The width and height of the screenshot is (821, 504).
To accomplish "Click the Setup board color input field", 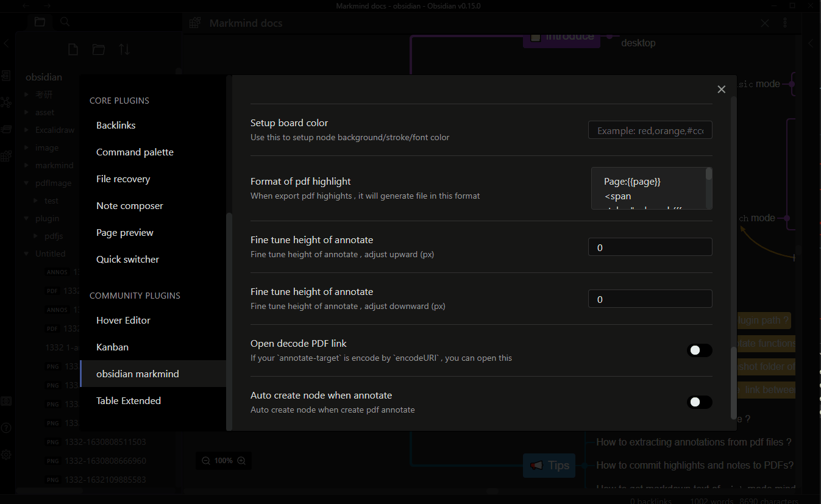I will pos(650,130).
